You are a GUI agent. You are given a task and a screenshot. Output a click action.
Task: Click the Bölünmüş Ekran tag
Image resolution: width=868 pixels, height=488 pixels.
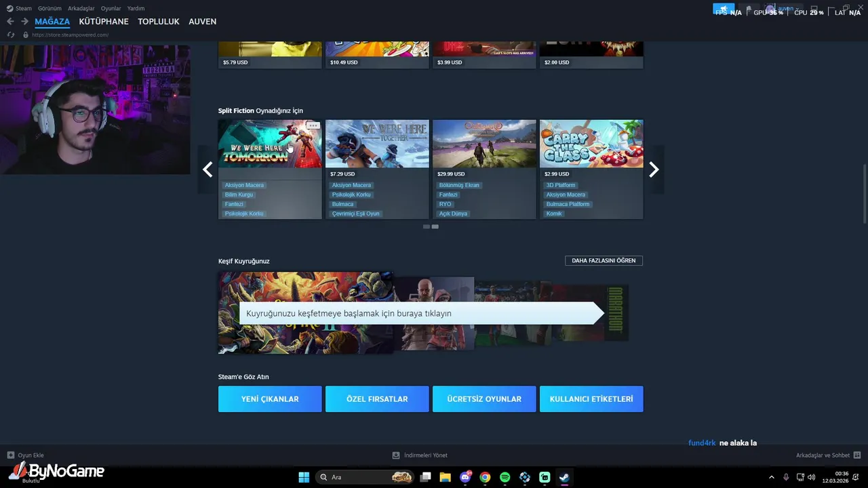click(459, 185)
